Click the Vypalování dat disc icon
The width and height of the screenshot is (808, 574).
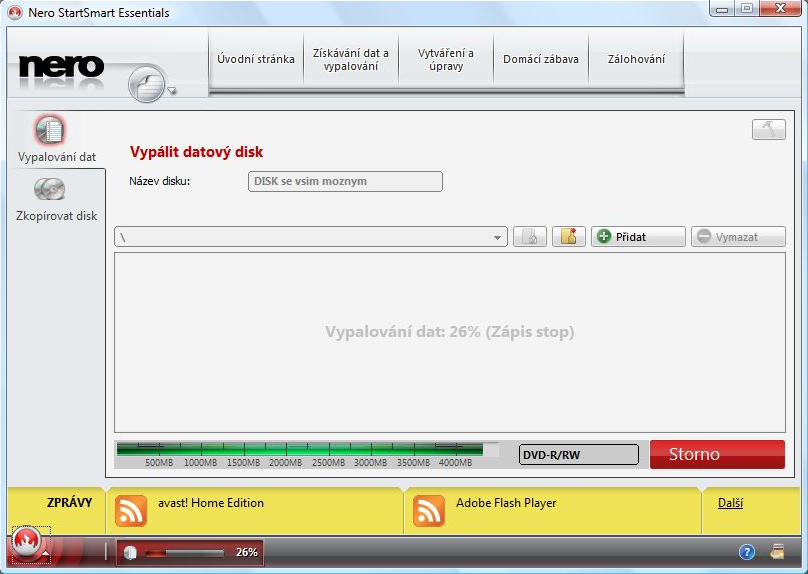coord(50,129)
